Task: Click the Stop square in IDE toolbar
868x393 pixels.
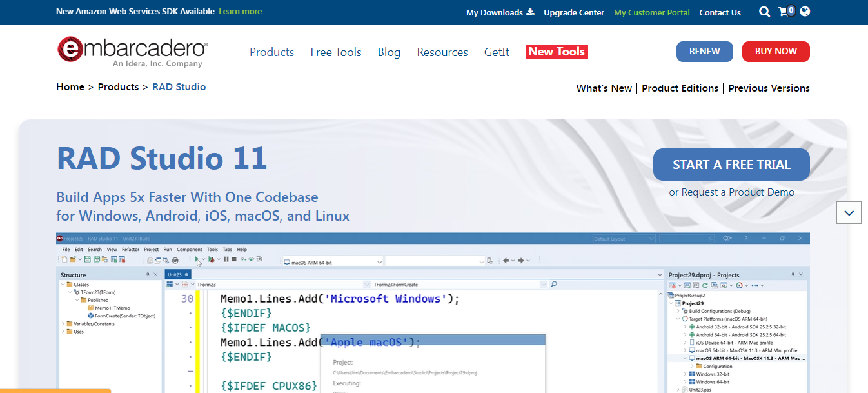Action: 234,259
